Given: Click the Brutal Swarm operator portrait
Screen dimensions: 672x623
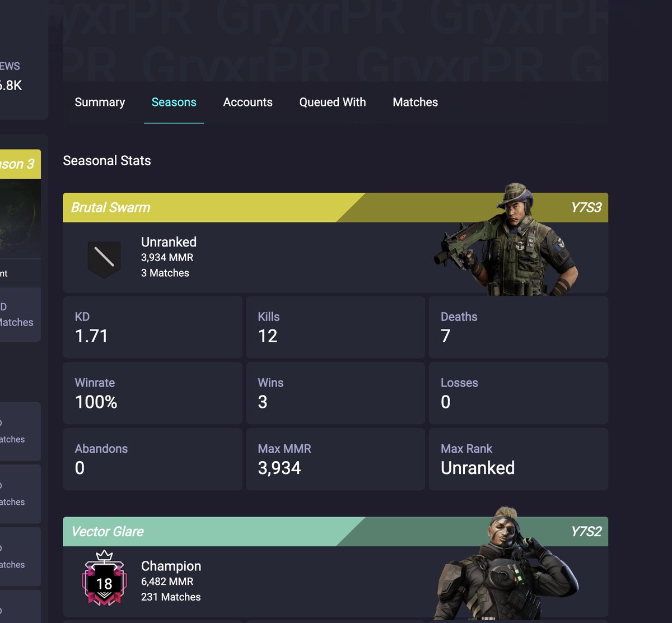Looking at the screenshot, I should [507, 239].
